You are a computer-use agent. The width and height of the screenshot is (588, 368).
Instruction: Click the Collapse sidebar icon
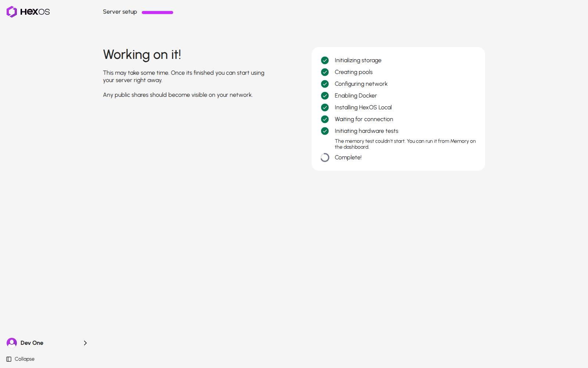[x=9, y=359]
